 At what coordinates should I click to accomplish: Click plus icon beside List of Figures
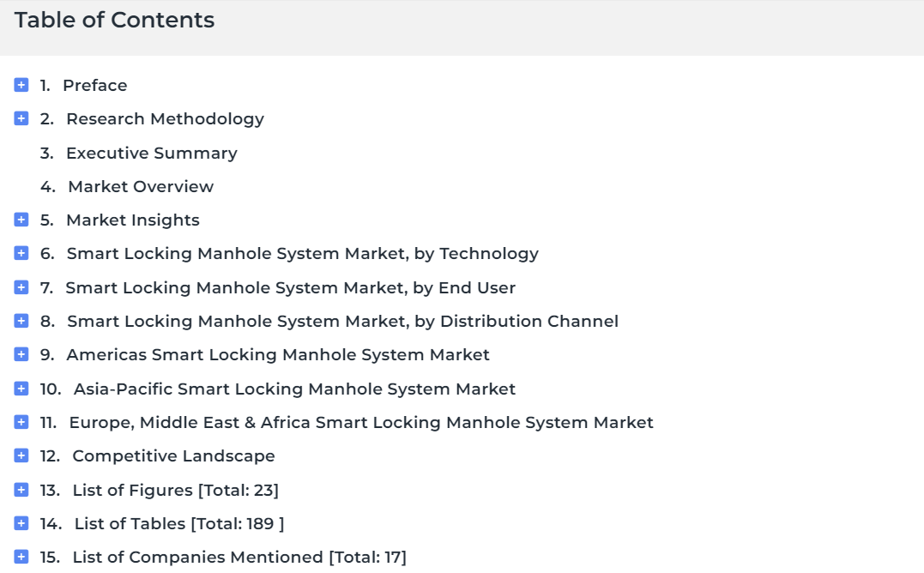click(21, 490)
